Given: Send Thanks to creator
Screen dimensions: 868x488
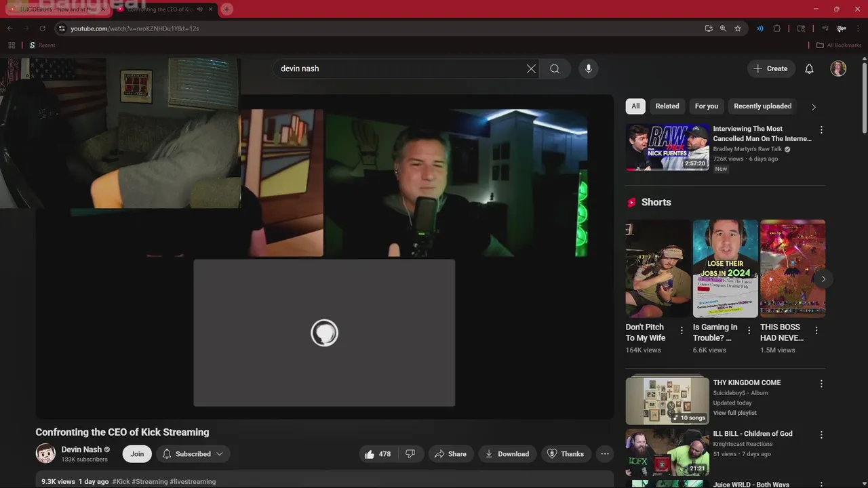Looking at the screenshot, I should (566, 454).
